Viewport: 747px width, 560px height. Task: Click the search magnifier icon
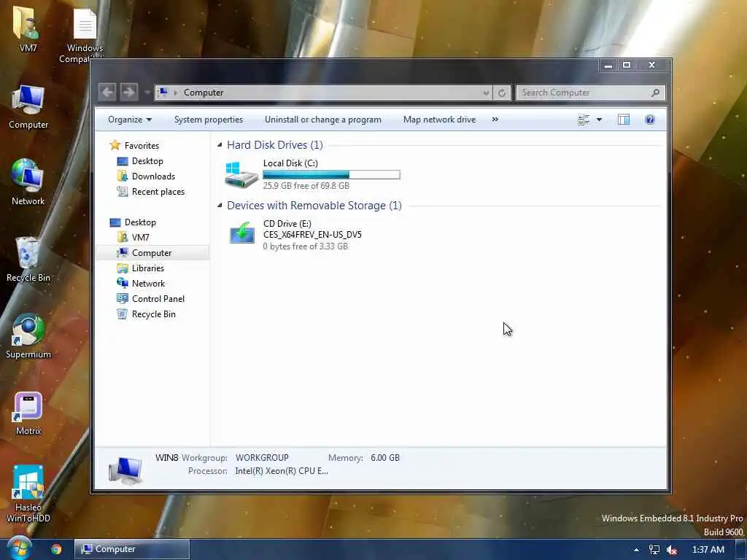pyautogui.click(x=656, y=93)
